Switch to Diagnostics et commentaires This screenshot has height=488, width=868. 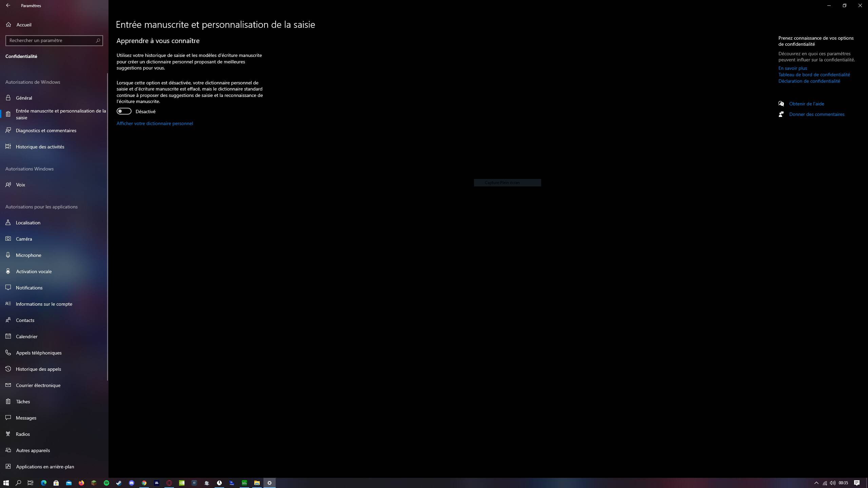(x=46, y=130)
